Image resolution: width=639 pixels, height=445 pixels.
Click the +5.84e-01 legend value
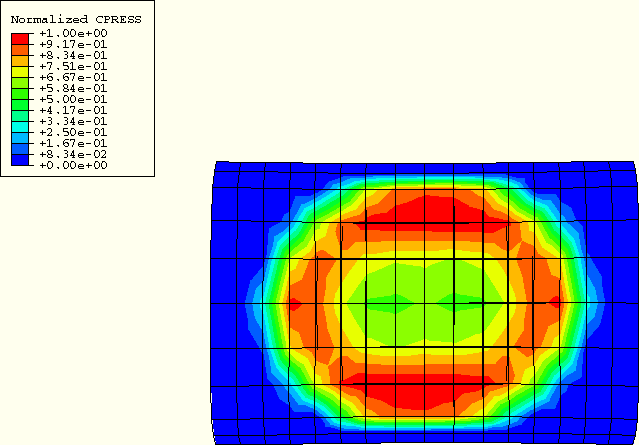(73, 88)
